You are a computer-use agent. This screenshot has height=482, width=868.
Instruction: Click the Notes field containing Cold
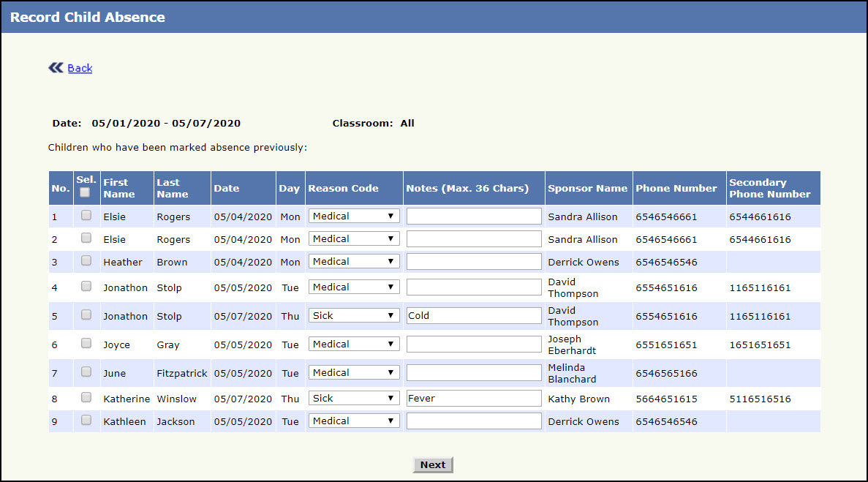point(474,316)
